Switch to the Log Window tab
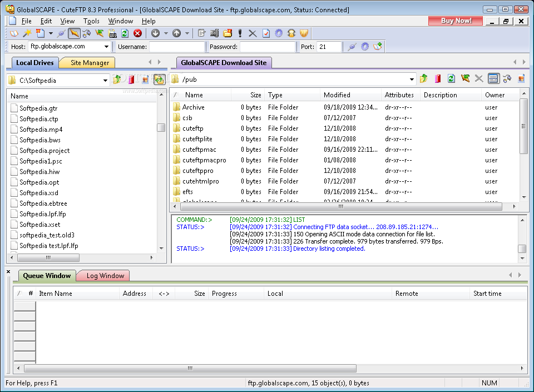The image size is (534, 392). click(x=105, y=276)
